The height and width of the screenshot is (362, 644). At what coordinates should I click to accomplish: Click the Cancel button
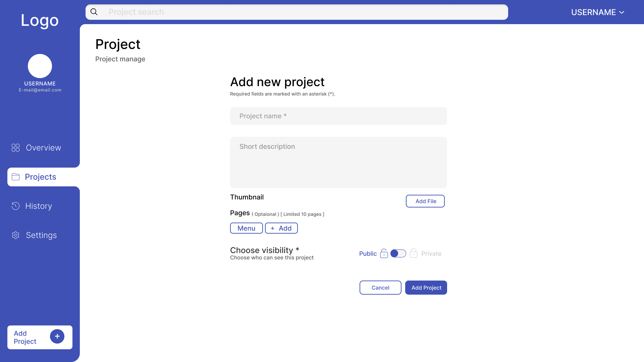click(x=380, y=288)
